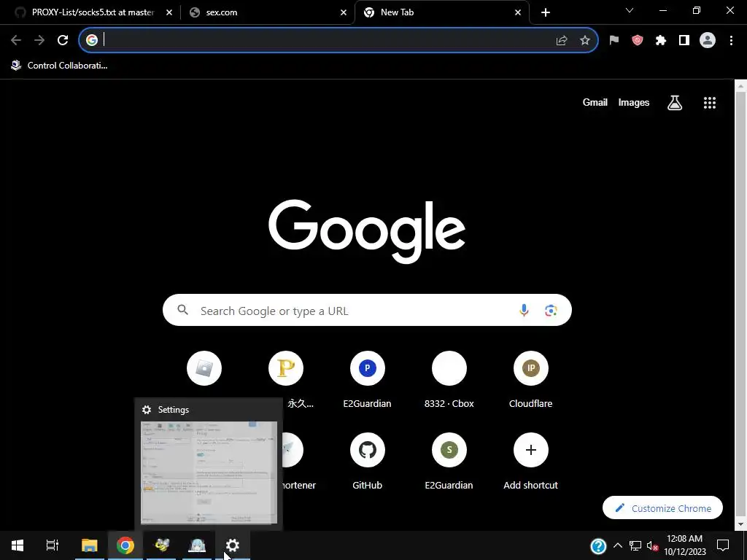Click the page vertical scrollbar
The image size is (747, 560).
[x=740, y=305]
